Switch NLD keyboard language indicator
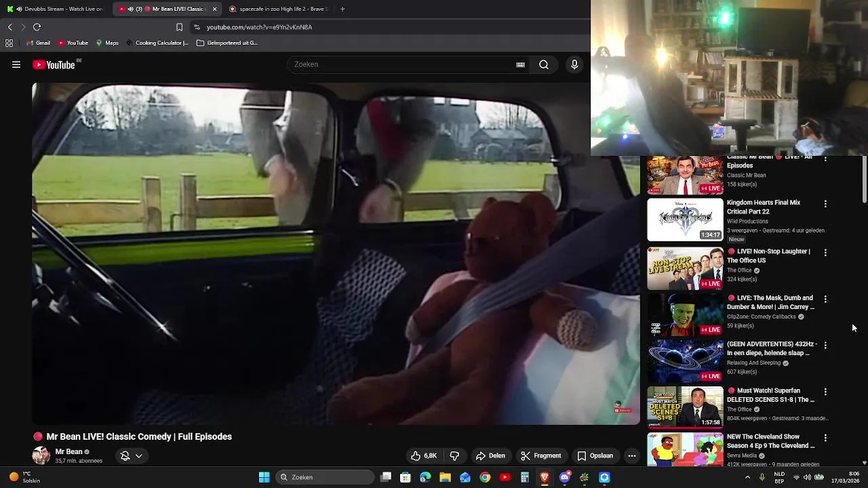868x488 pixels. pos(780,477)
